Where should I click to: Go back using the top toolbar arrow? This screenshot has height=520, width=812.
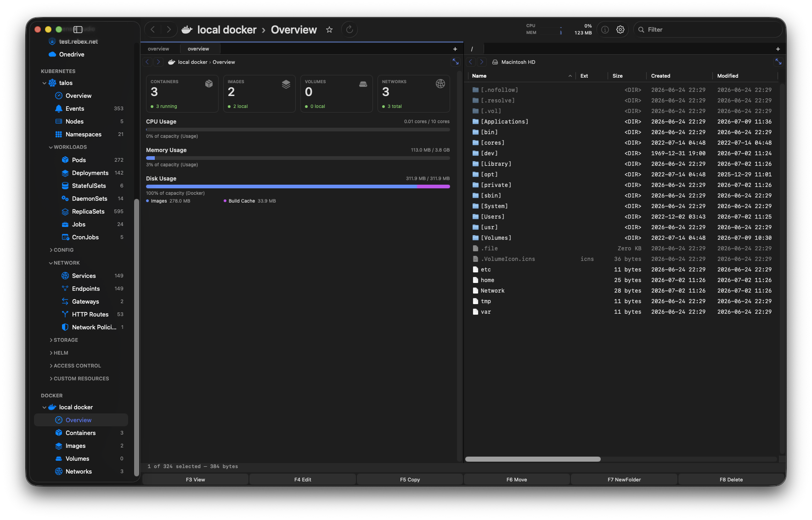(x=152, y=29)
